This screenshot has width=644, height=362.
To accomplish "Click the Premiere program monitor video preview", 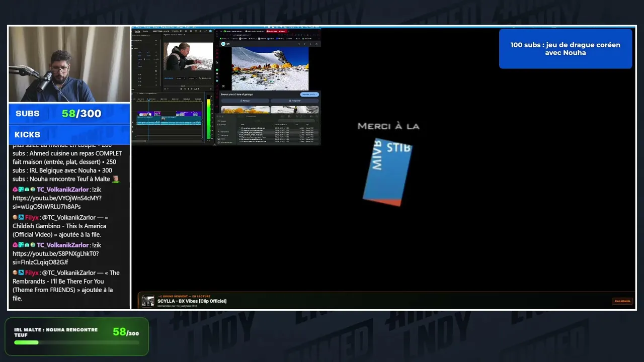I will tap(189, 56).
